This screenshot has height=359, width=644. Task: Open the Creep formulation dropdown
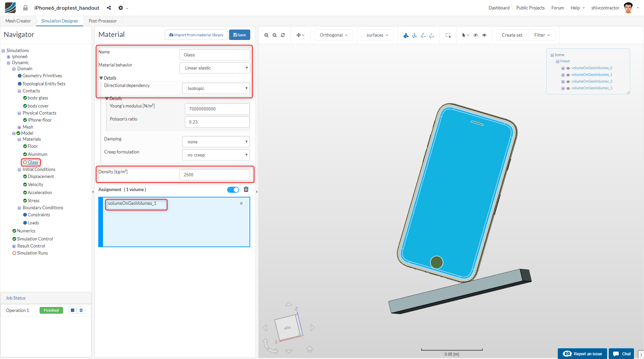point(216,155)
